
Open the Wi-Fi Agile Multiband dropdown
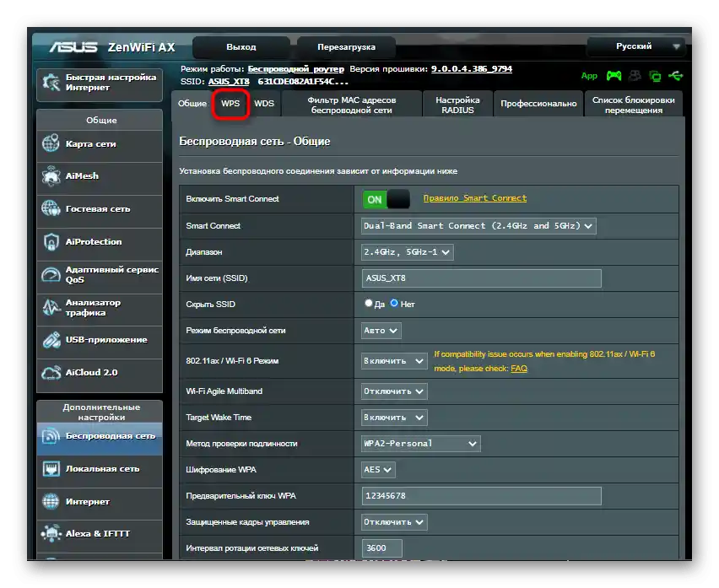394,391
